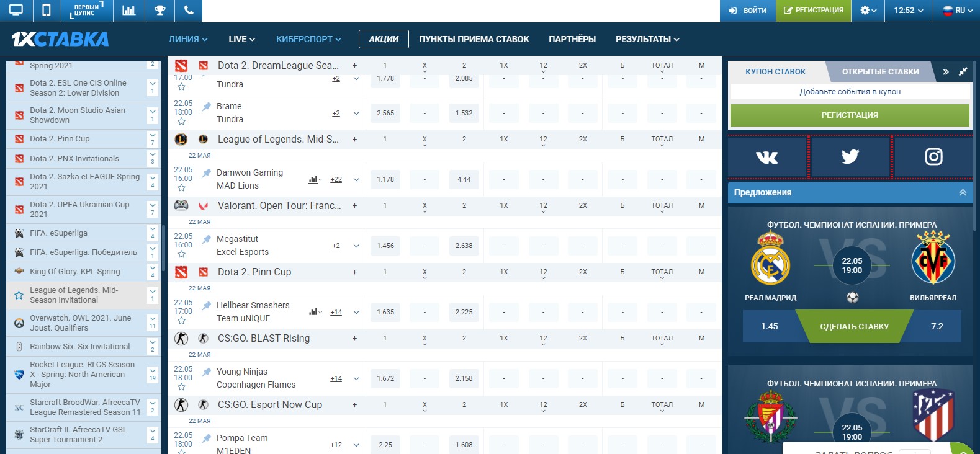Open the РЕЗУЛЬТАТЫ menu
Screen dimensions: 980x454
pyautogui.click(x=647, y=39)
